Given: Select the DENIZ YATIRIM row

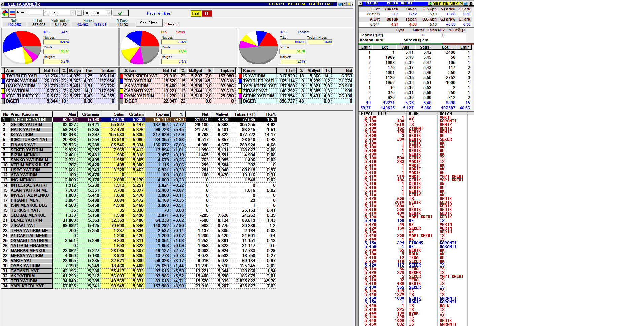Looking at the screenshot, I should tap(139, 220).
